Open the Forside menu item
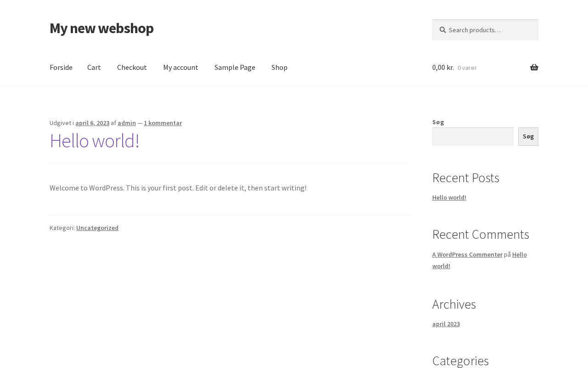The width and height of the screenshot is (588, 368). [x=61, y=68]
